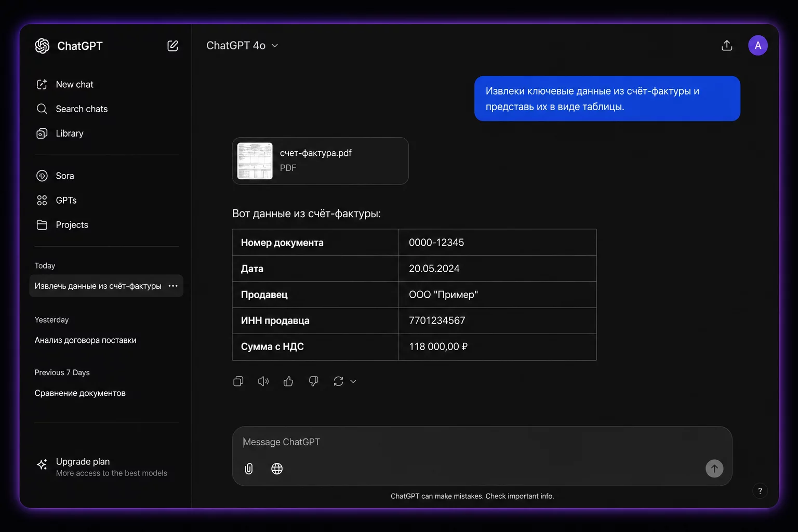The width and height of the screenshot is (798, 532).
Task: Click the Message ChatGPT input field
Action: pos(482,442)
